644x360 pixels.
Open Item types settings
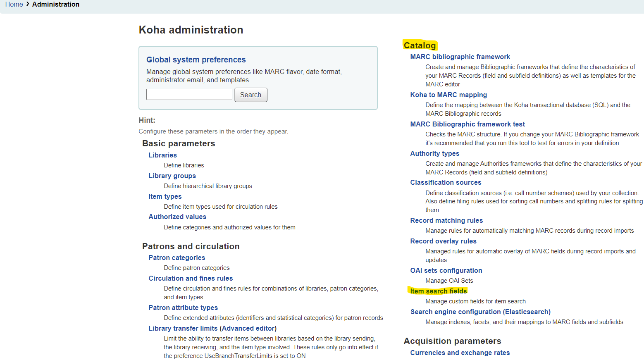click(x=165, y=196)
